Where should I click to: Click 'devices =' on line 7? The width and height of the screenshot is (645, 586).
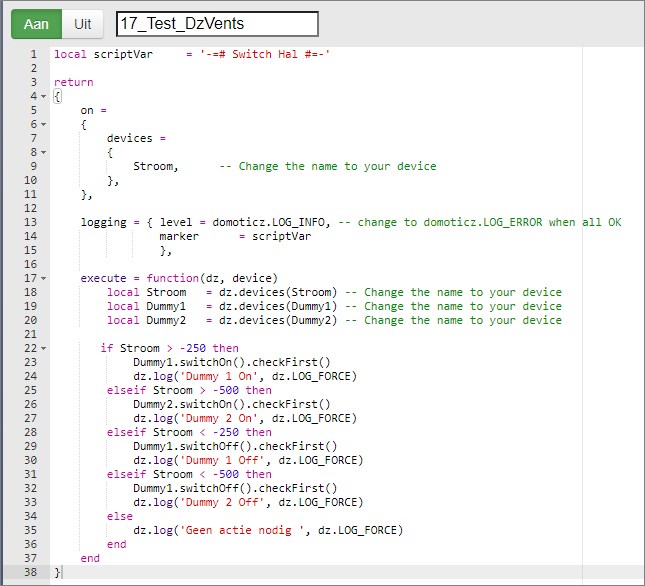point(136,138)
